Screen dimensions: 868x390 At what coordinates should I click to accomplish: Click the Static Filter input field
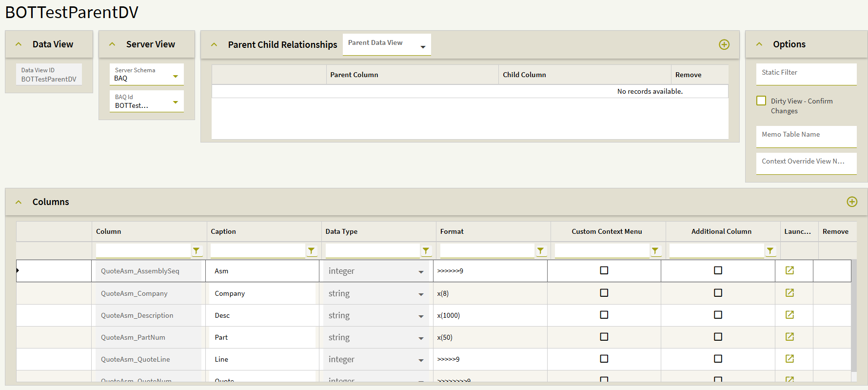[806, 74]
